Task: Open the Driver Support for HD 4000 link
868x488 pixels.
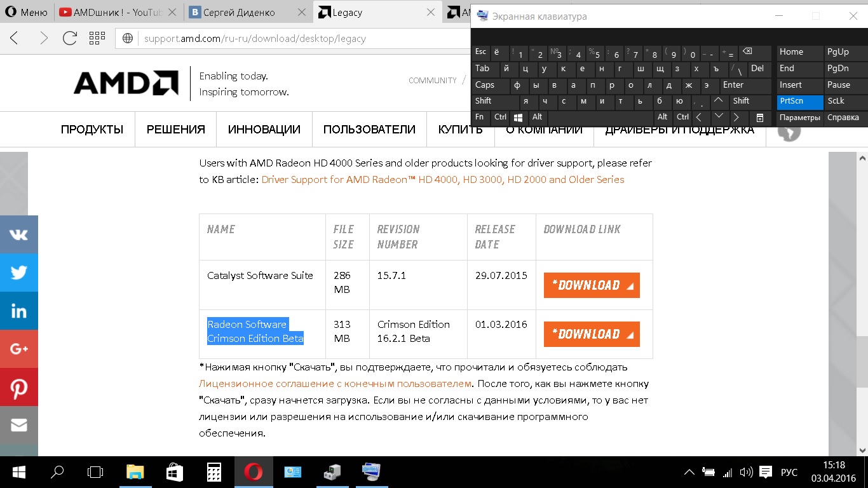Action: (443, 180)
